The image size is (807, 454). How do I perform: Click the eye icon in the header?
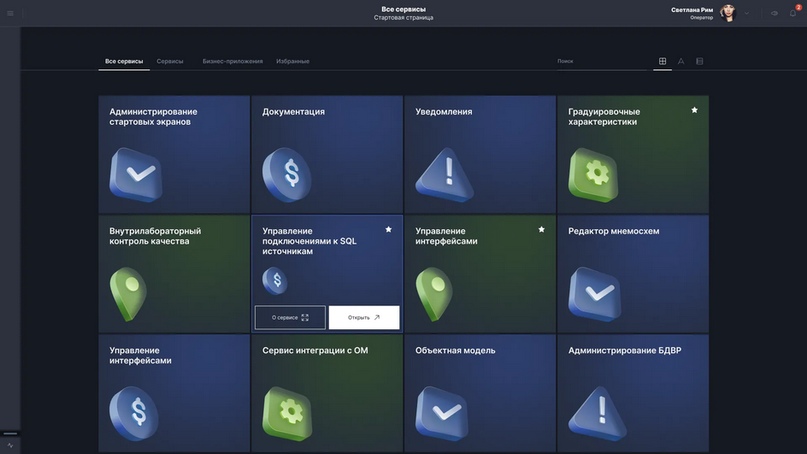click(x=774, y=13)
